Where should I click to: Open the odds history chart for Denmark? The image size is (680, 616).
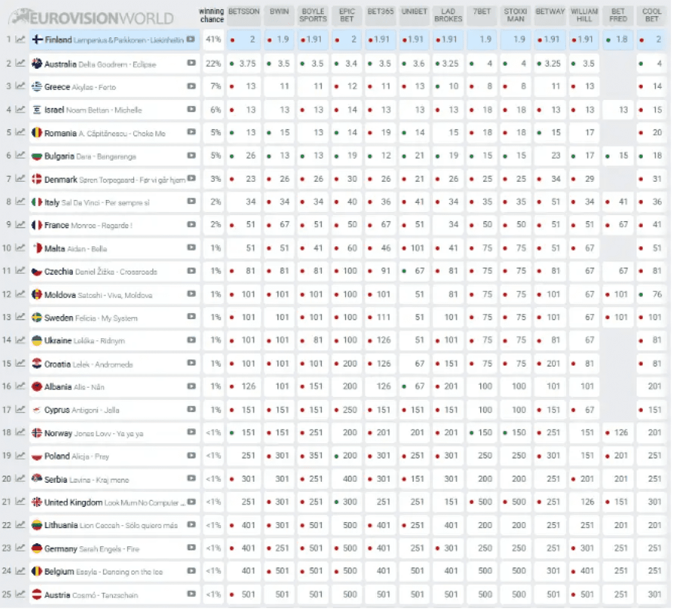(x=20, y=179)
